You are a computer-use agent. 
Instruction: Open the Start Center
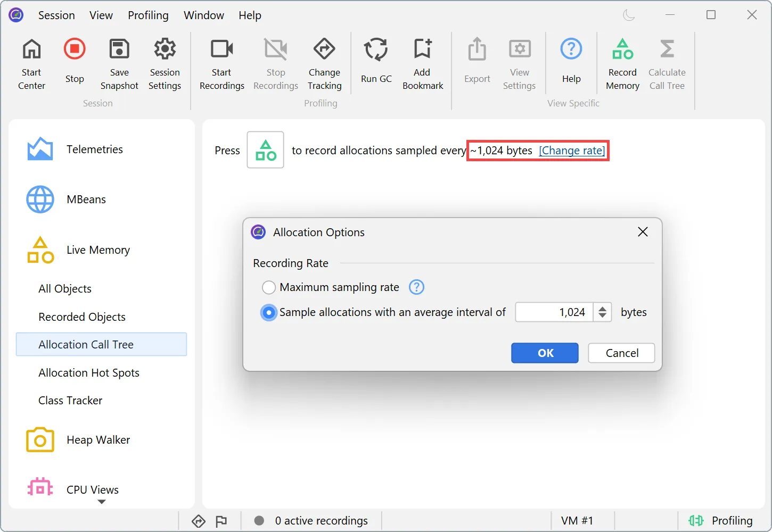tap(31, 64)
